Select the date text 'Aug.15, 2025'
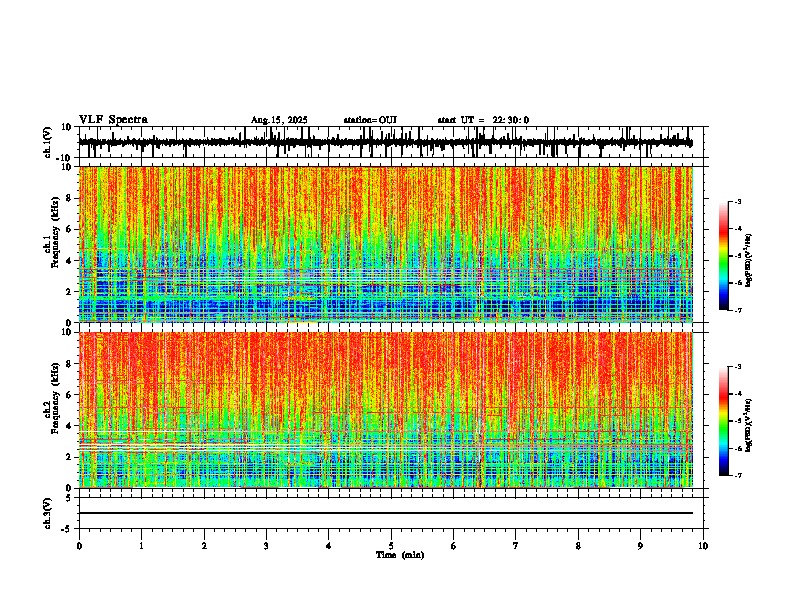Viewport: 792px width, 612px height. (279, 120)
